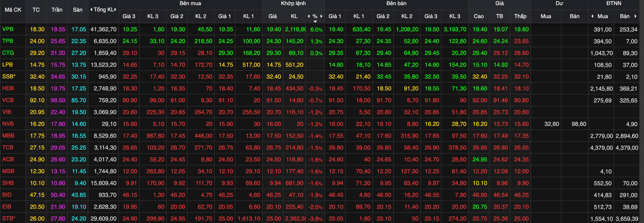
Task: Open the SHB stock ticker
Action: (8, 183)
